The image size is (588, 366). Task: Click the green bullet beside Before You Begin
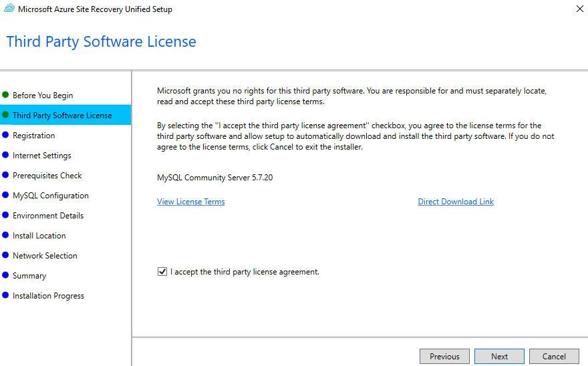(5, 94)
